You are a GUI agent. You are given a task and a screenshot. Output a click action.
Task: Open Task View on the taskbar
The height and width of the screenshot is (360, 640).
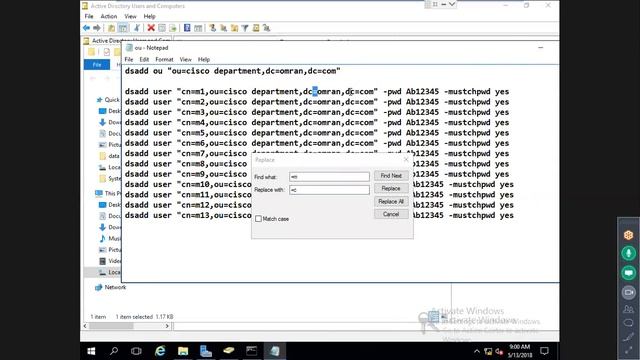click(136, 351)
